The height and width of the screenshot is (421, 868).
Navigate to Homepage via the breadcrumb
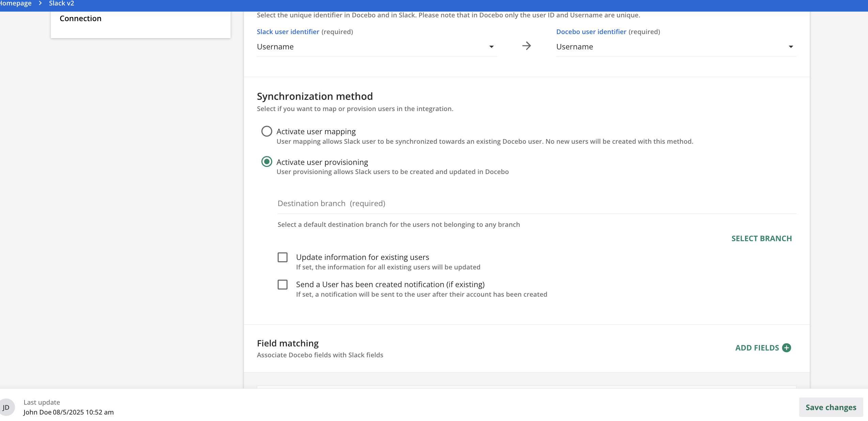[16, 3]
